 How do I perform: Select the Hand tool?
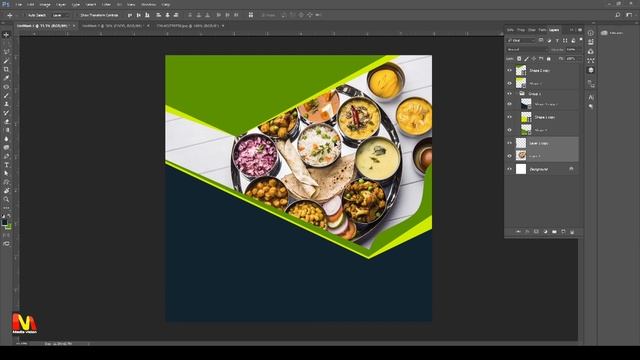pos(6,191)
